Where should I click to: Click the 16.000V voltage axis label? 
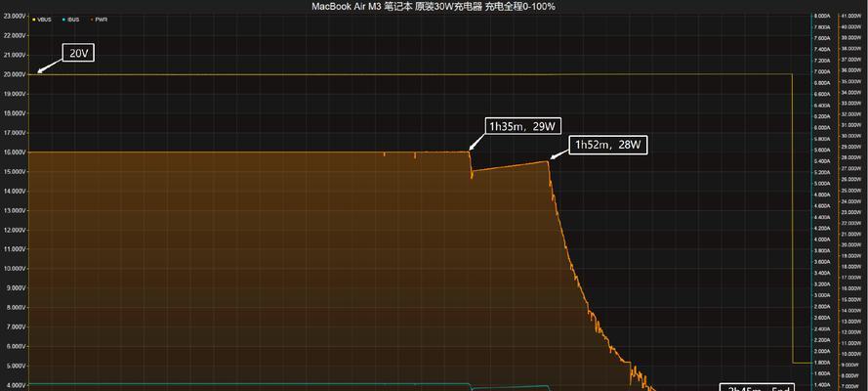click(x=15, y=152)
